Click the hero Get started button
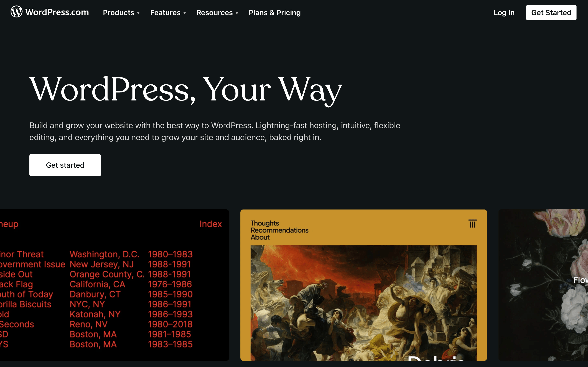Screen dimensions: 588x367 (65, 165)
